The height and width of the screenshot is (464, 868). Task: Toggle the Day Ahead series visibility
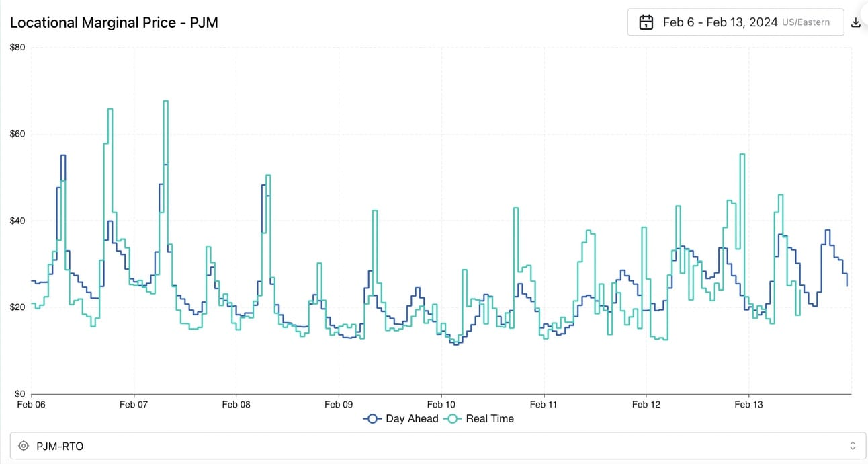[x=401, y=418]
